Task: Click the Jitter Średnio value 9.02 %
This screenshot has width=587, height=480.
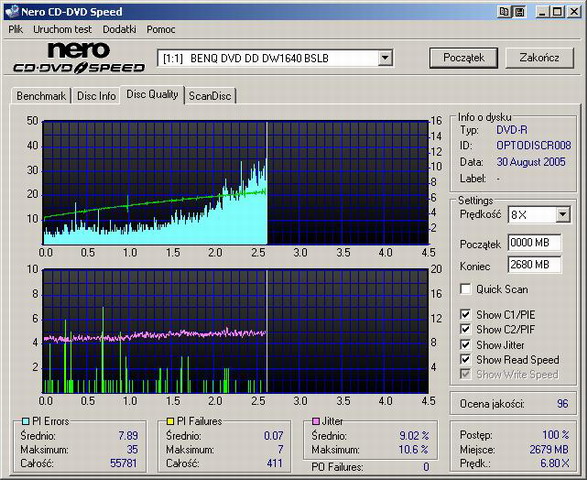Action: click(414, 435)
